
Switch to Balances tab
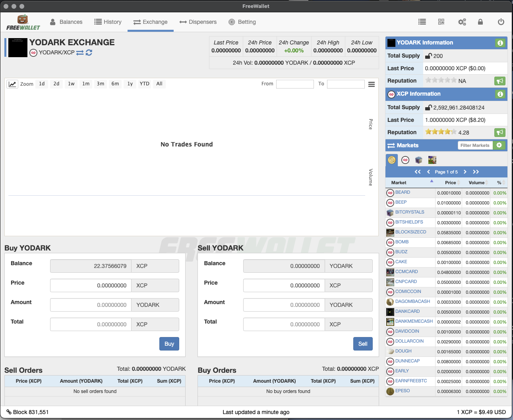[x=66, y=22]
